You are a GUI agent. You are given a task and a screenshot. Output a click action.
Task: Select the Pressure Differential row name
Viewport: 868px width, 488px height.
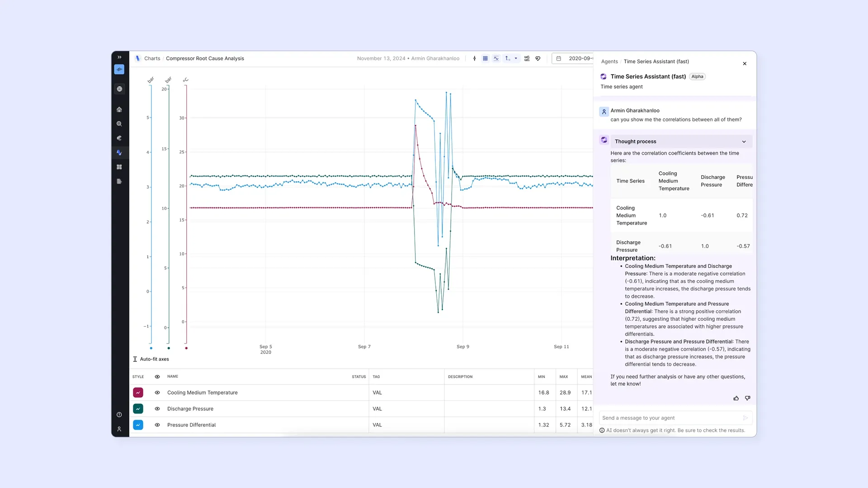(191, 425)
